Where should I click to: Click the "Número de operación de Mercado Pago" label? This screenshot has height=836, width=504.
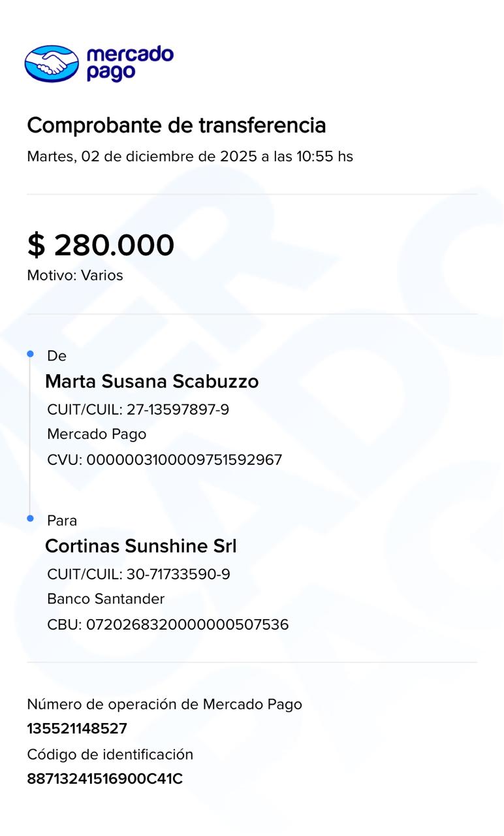pos(164,704)
